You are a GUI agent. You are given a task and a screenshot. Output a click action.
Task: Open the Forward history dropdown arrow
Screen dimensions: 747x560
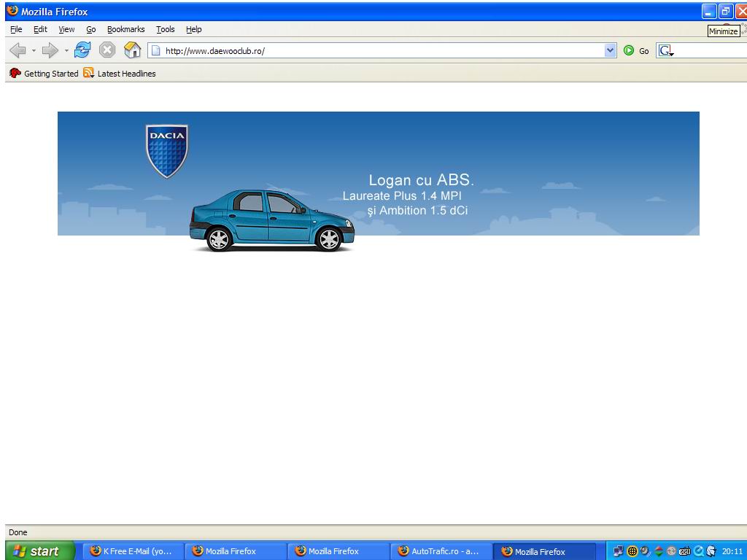[x=66, y=50]
